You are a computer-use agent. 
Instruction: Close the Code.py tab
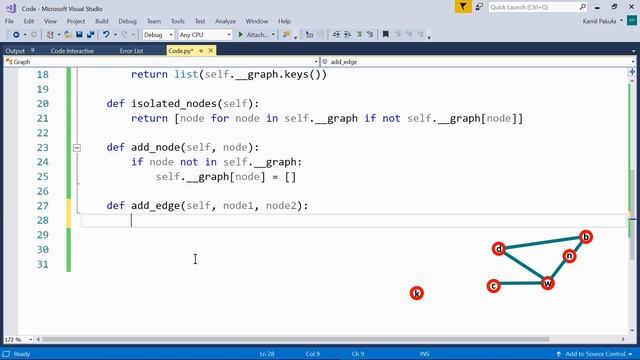(211, 51)
